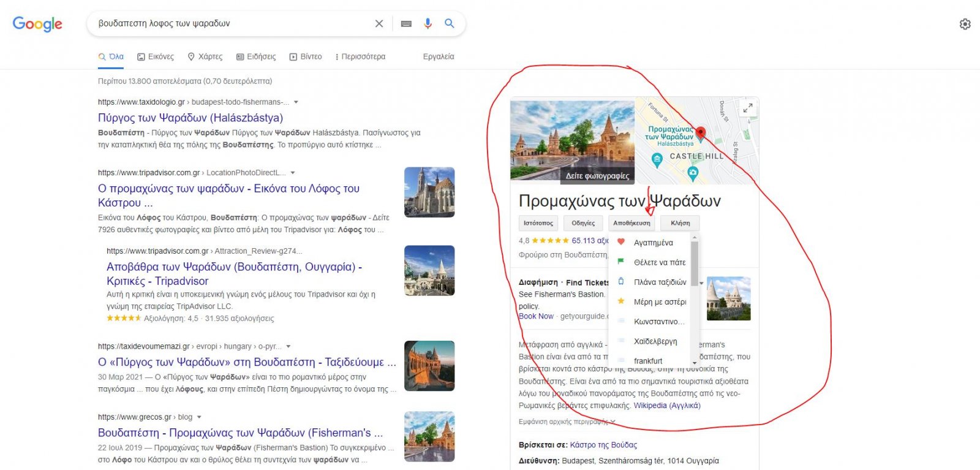Open the 65.113 reviews link
Screen dimensions: 980x470
pyautogui.click(x=590, y=241)
